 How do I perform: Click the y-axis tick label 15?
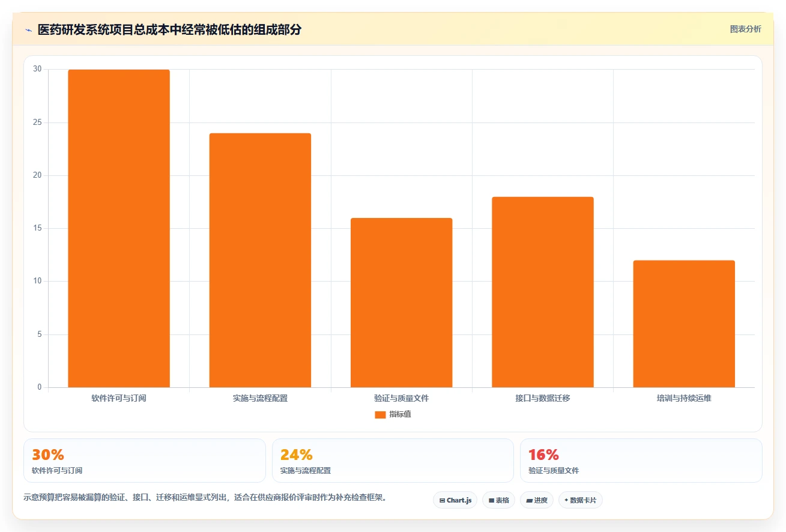38,228
